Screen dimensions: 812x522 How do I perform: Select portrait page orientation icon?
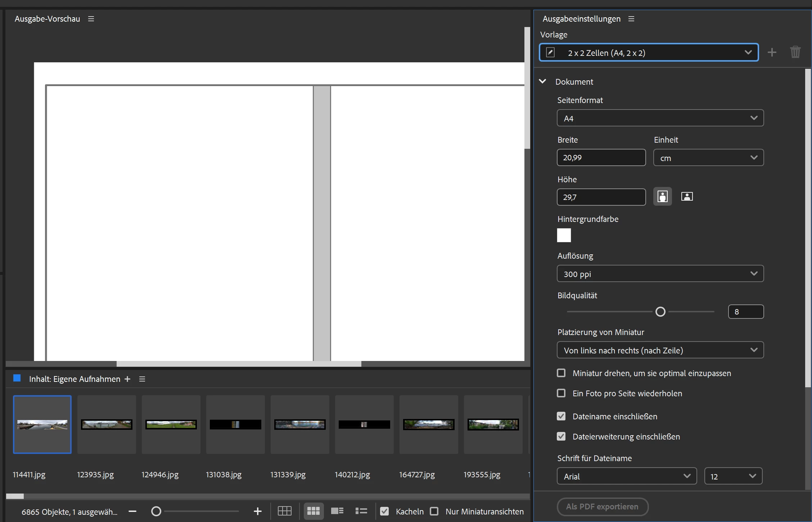(x=662, y=197)
